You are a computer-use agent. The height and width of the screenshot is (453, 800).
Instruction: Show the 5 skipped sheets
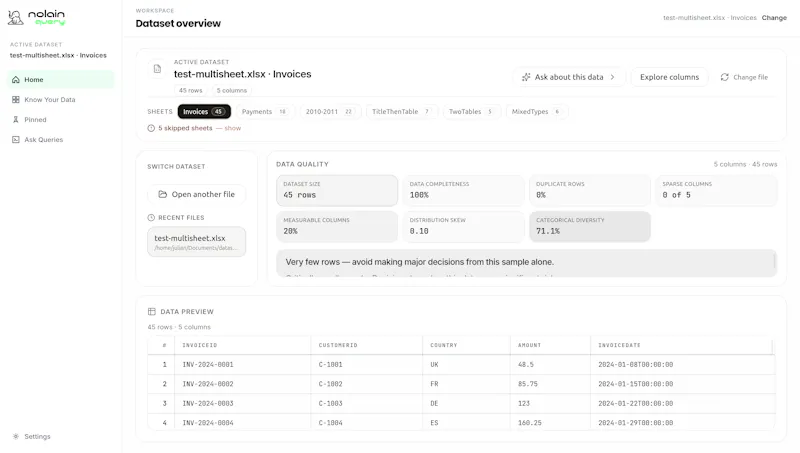pos(233,128)
